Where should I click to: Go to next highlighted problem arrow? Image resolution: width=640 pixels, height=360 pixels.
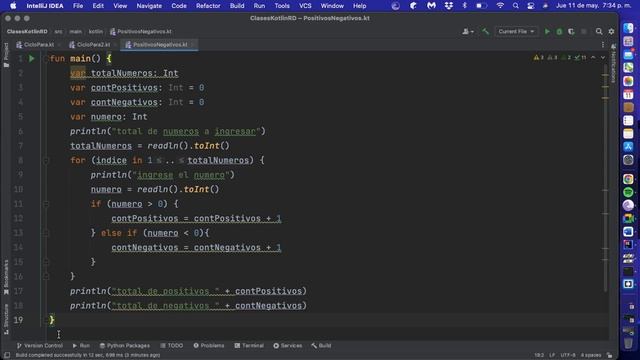click(602, 58)
